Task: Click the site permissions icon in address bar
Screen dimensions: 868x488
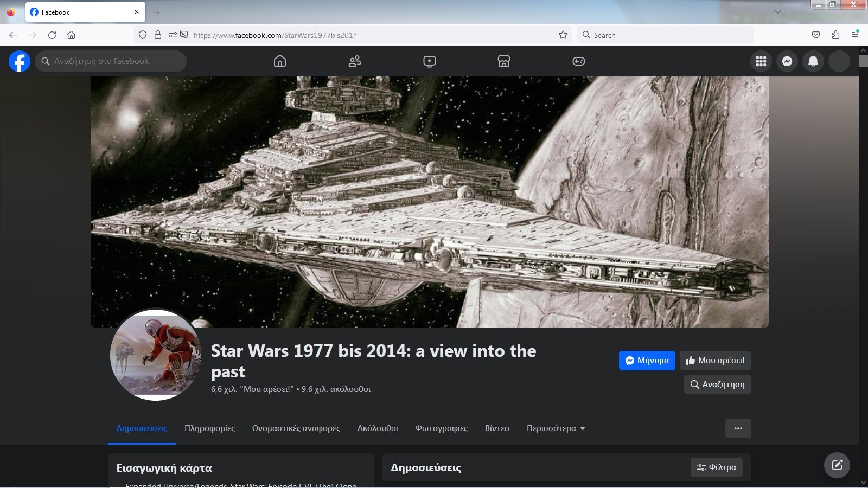Action: point(173,35)
